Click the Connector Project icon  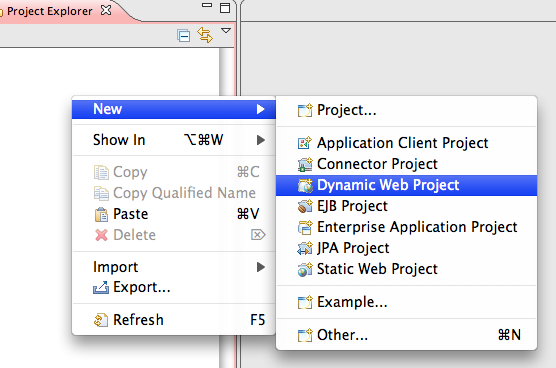(305, 164)
